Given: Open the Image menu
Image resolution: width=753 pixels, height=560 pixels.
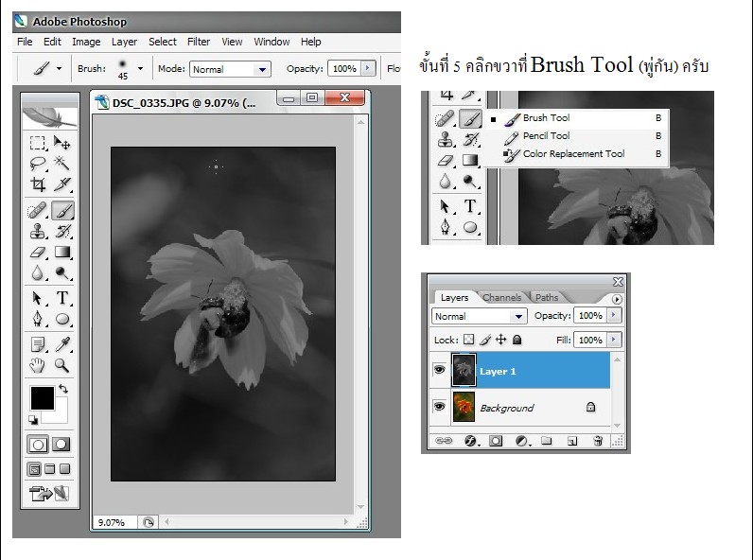Looking at the screenshot, I should 86,42.
